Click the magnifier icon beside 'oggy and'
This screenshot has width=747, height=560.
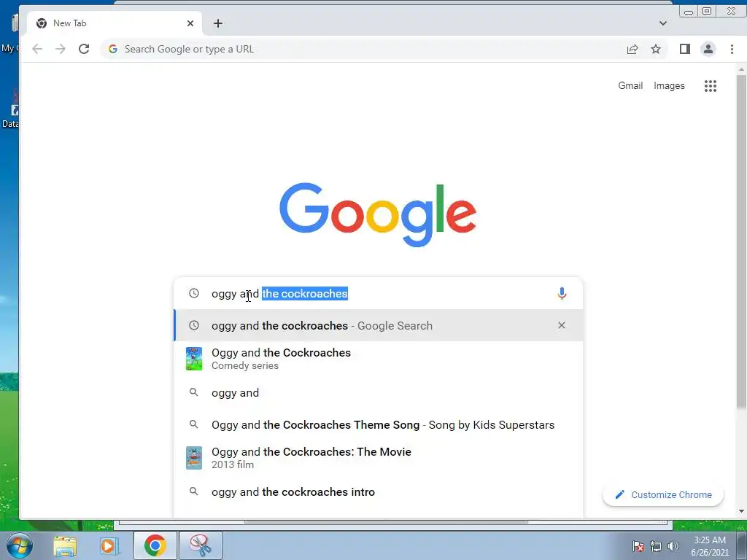[x=194, y=392]
